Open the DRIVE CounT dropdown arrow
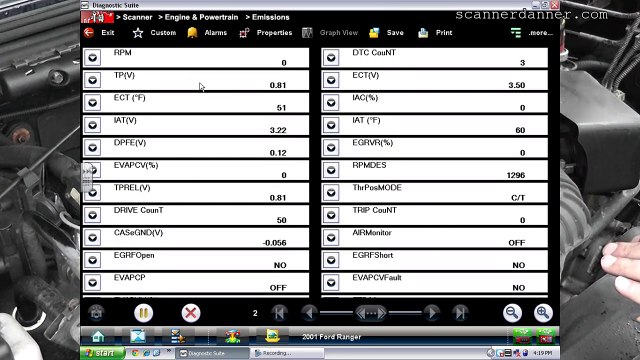This screenshot has height=360, width=640. [93, 215]
